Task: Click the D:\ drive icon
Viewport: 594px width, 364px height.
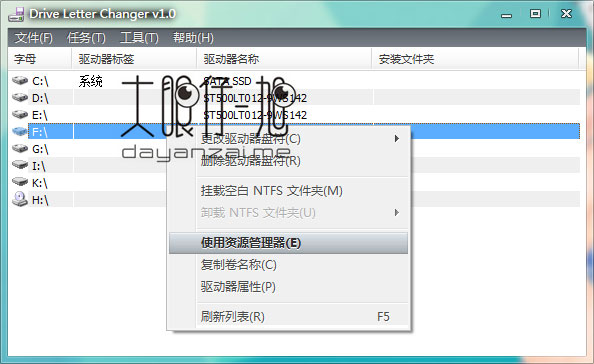Action: pos(20,98)
